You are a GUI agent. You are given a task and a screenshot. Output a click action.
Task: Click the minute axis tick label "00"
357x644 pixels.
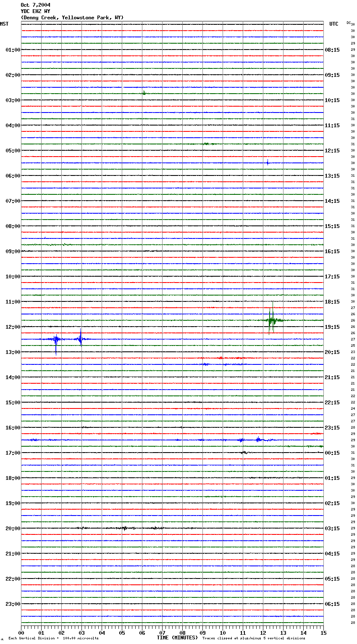21,633
